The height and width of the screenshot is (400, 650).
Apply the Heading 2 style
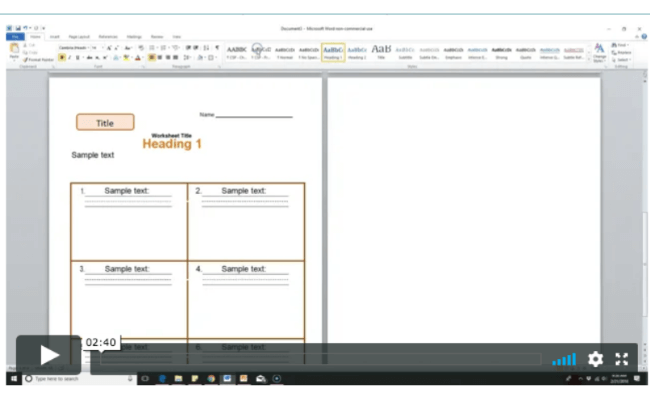[357, 53]
